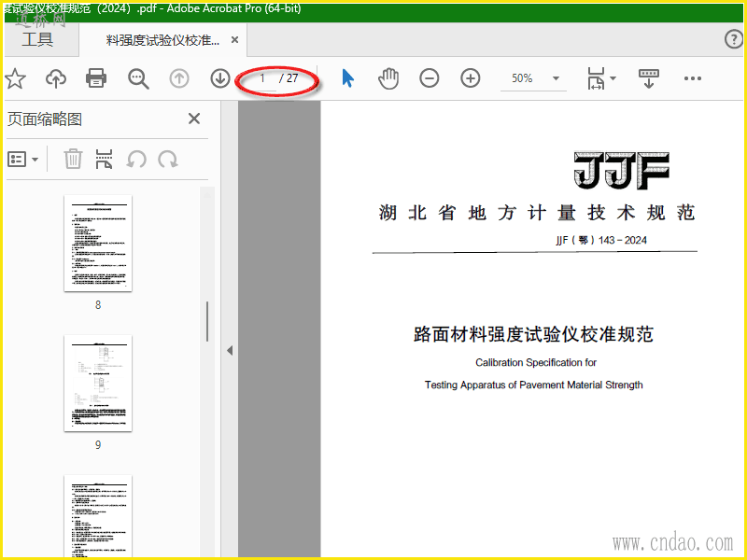Open Help with the question mark icon
This screenshot has width=747, height=560.
click(x=734, y=39)
